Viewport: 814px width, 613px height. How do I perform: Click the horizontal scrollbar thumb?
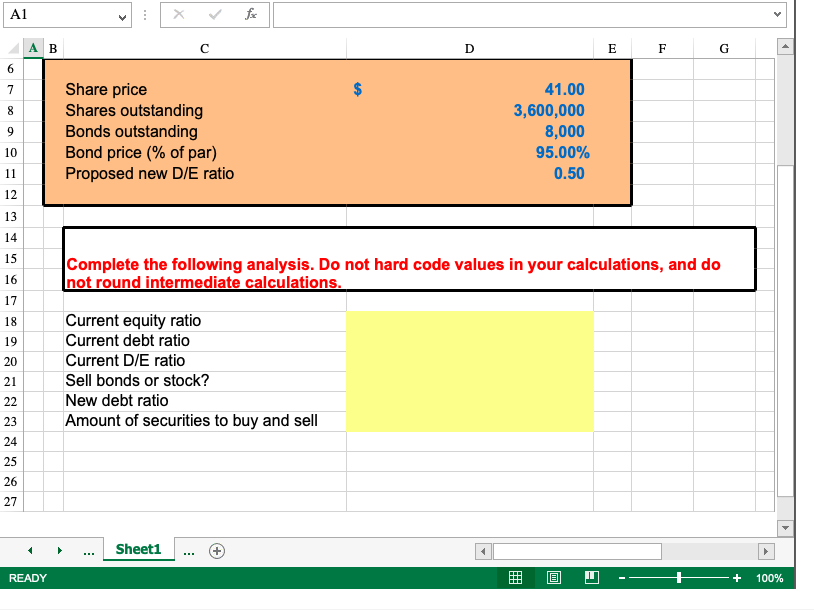coord(577,551)
